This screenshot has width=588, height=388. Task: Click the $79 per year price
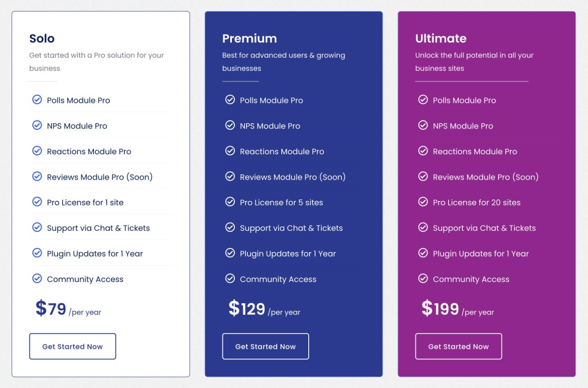click(x=68, y=309)
